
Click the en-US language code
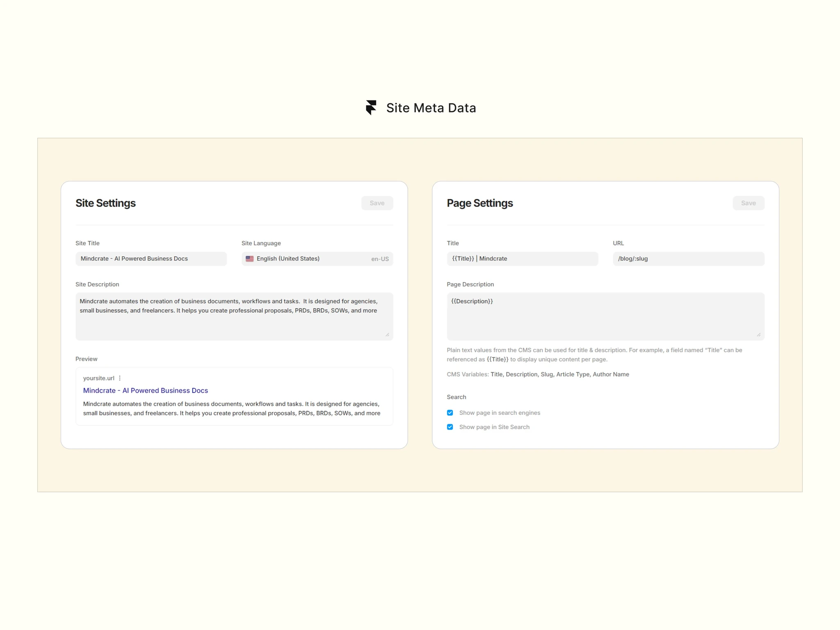tap(380, 259)
